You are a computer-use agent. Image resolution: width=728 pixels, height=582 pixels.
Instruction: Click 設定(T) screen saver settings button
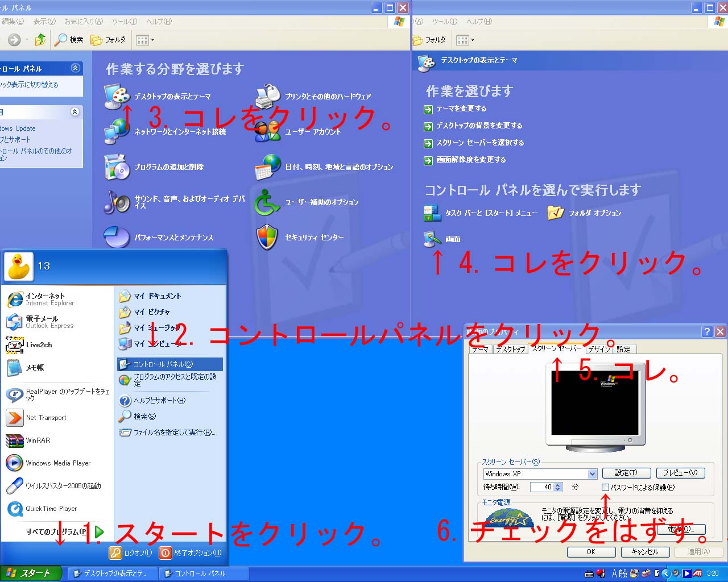point(626,473)
